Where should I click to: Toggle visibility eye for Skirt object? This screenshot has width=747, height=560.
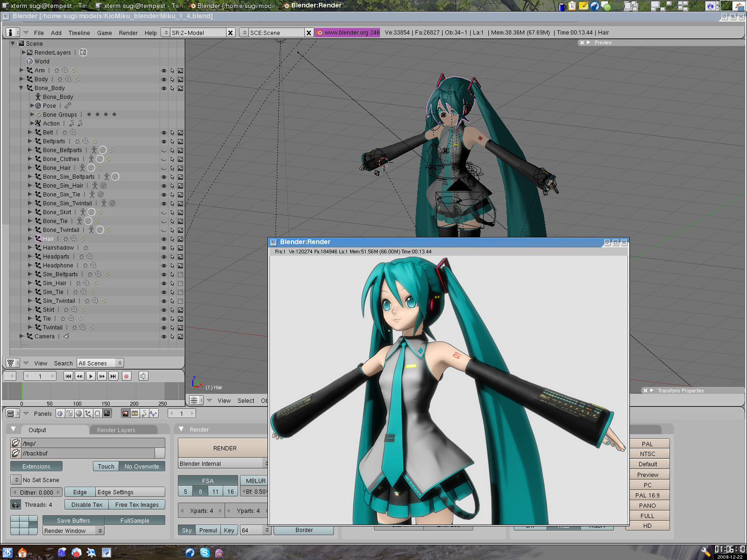[x=164, y=310]
